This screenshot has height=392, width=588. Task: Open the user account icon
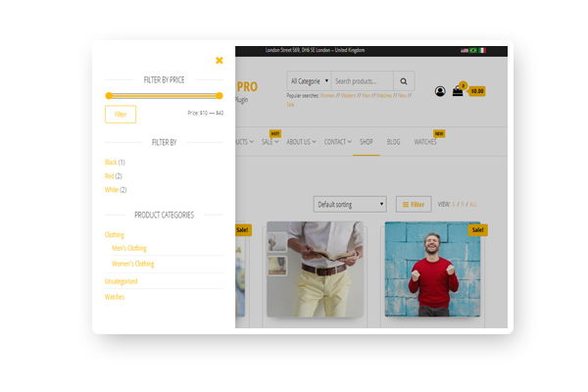pos(440,91)
